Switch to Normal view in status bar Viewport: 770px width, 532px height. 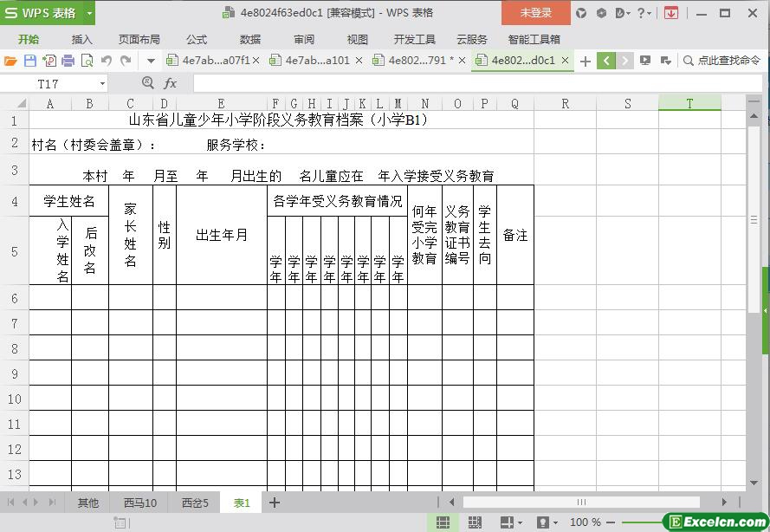point(443,522)
